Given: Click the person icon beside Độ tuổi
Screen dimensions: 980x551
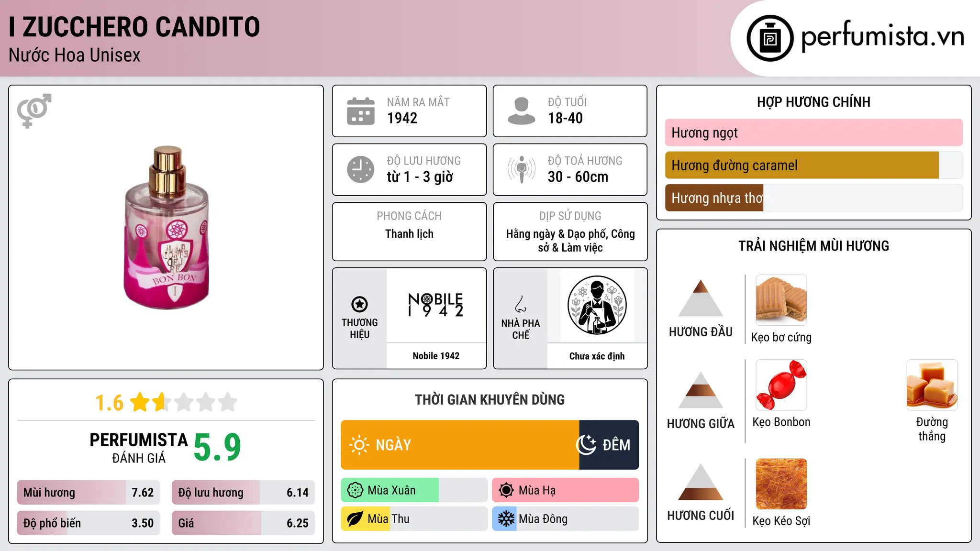Looking at the screenshot, I should click(521, 111).
